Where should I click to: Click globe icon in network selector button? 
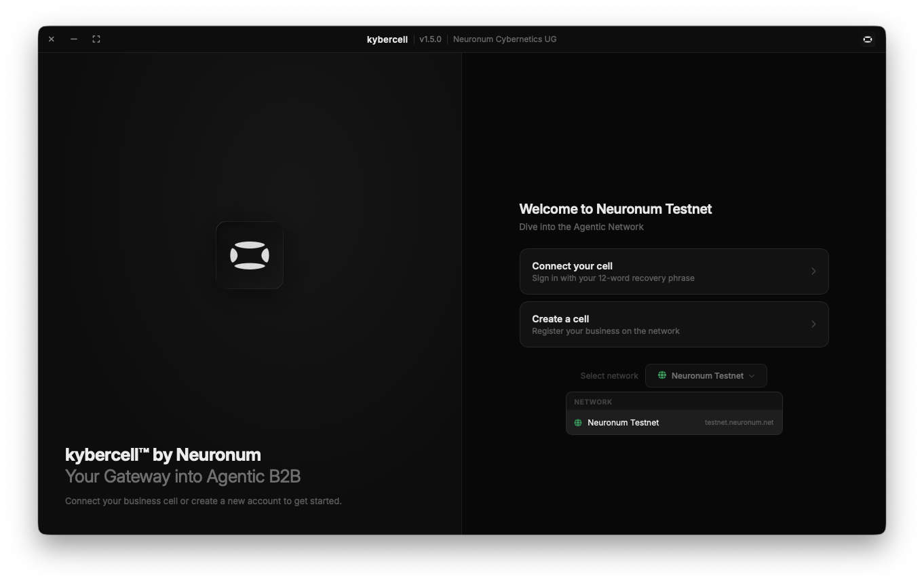[x=661, y=375]
